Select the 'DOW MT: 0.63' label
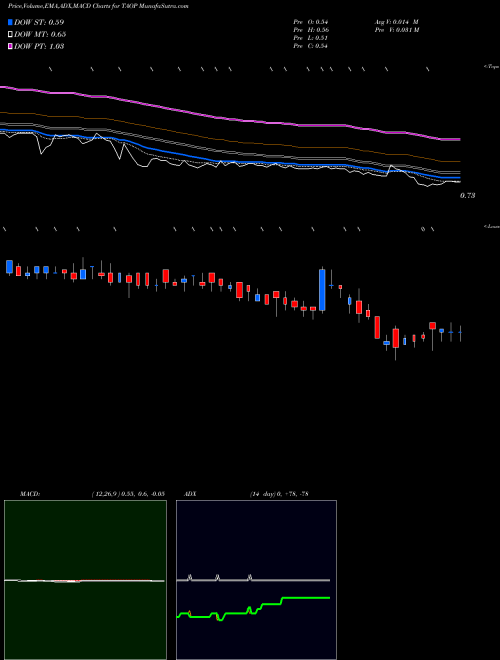Screen dimensions: 500x660 pyautogui.click(x=40, y=35)
